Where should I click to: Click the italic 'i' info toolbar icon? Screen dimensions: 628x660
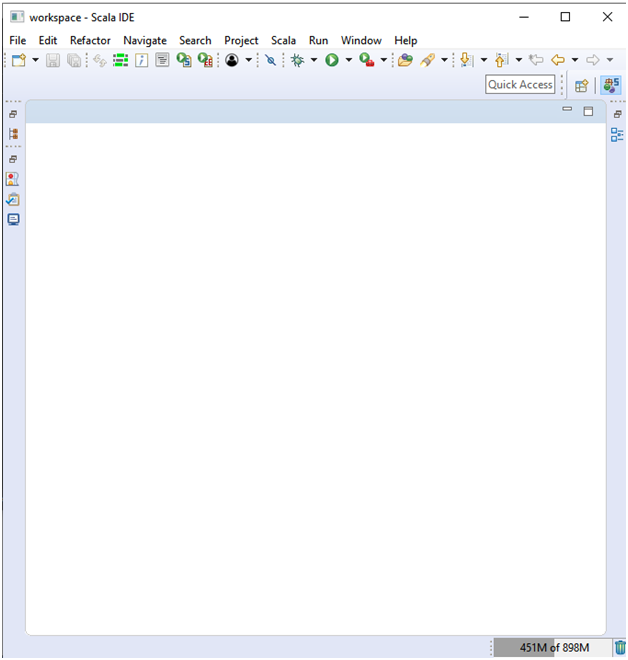point(141,60)
